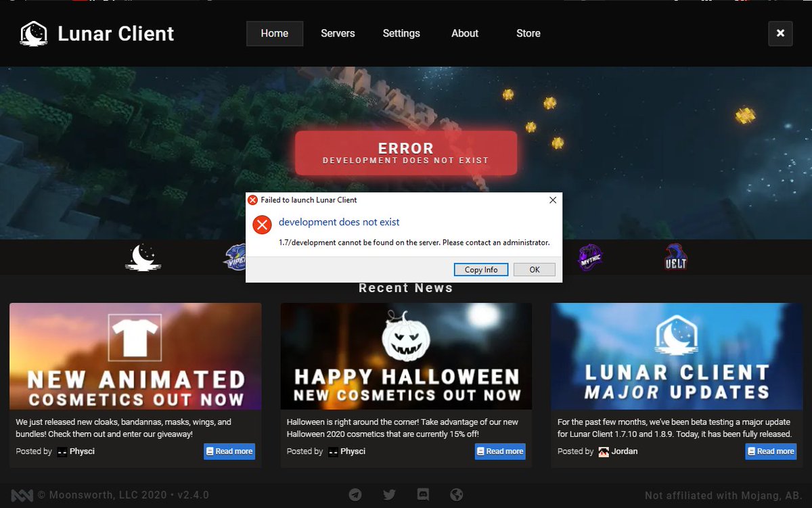Read more about New Animated Cosmetics

[x=229, y=452]
